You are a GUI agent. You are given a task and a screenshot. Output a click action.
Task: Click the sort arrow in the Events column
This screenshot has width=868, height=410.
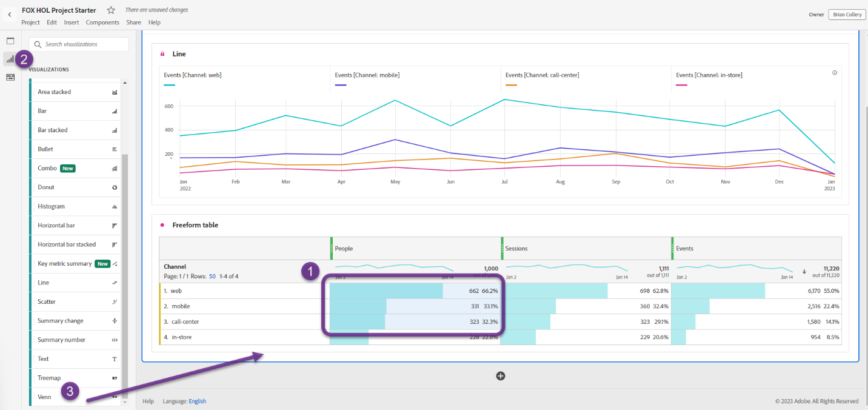[804, 272]
